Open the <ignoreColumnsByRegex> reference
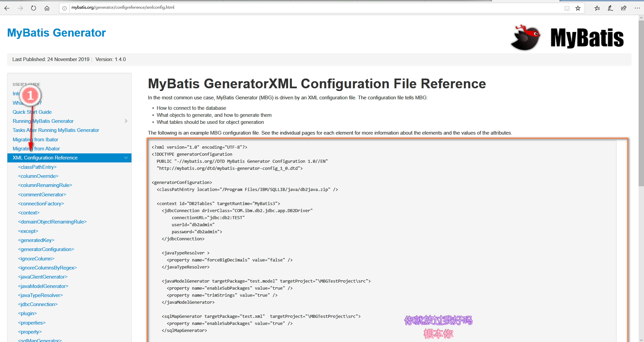Screen dimensions: 644x342 [47, 268]
